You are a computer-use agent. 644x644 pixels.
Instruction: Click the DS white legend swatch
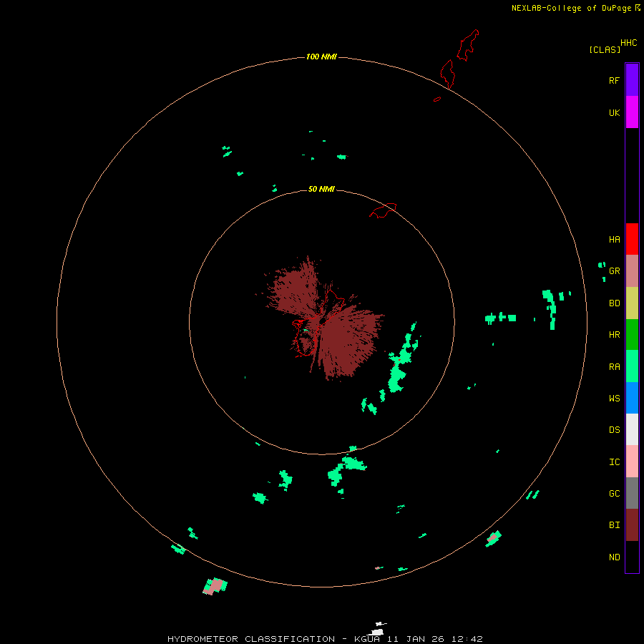click(x=632, y=429)
